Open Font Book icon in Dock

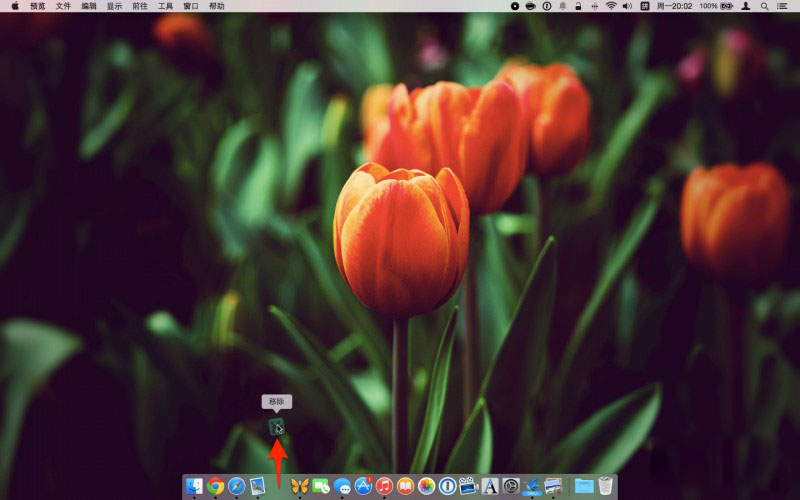[x=490, y=486]
